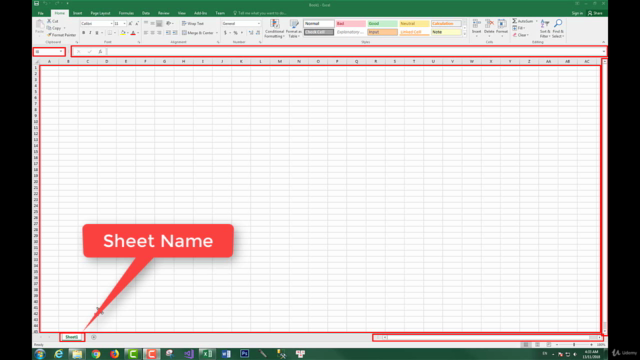Toggle Italic formatting
The height and width of the screenshot is (360, 640).
coord(90,33)
